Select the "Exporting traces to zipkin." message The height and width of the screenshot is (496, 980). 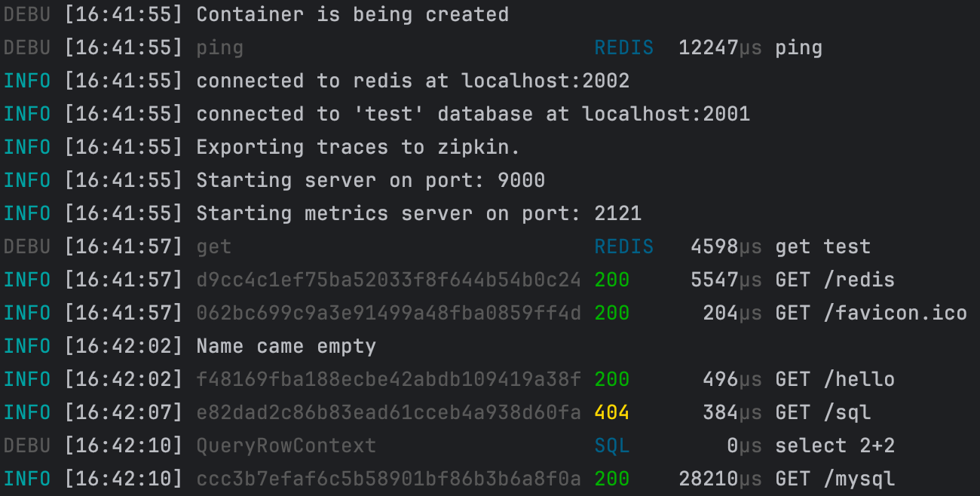tap(359, 147)
